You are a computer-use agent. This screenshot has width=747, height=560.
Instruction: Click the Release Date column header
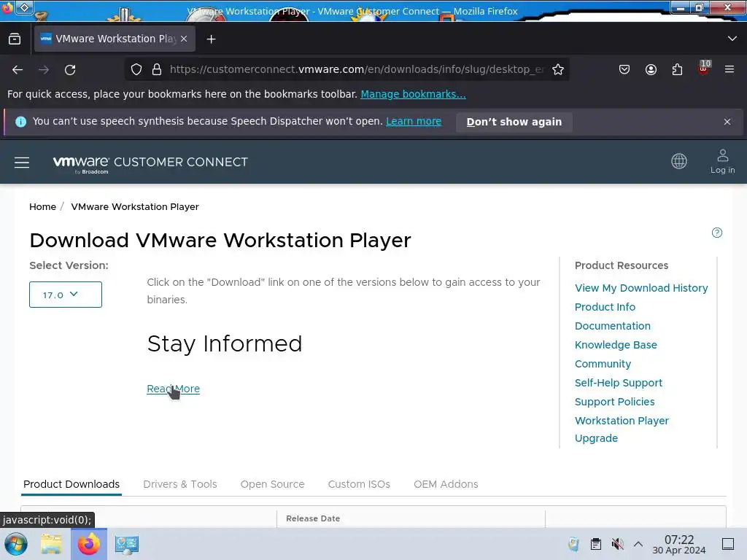pyautogui.click(x=313, y=518)
